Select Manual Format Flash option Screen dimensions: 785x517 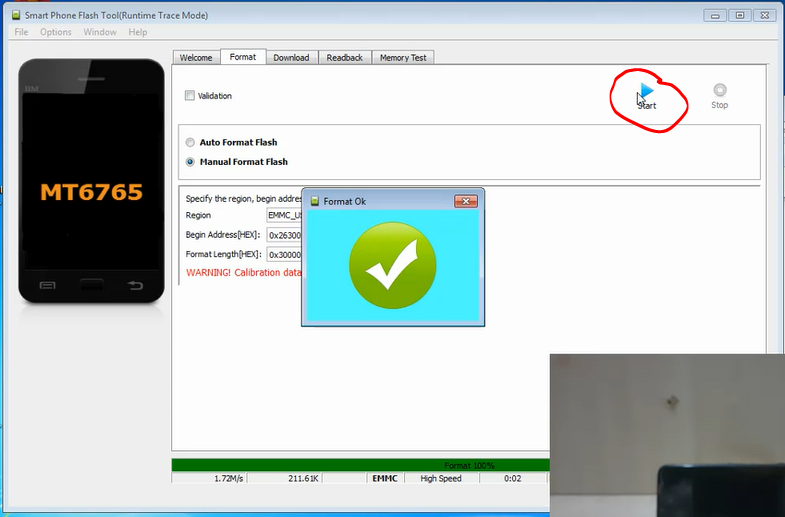[x=190, y=162]
